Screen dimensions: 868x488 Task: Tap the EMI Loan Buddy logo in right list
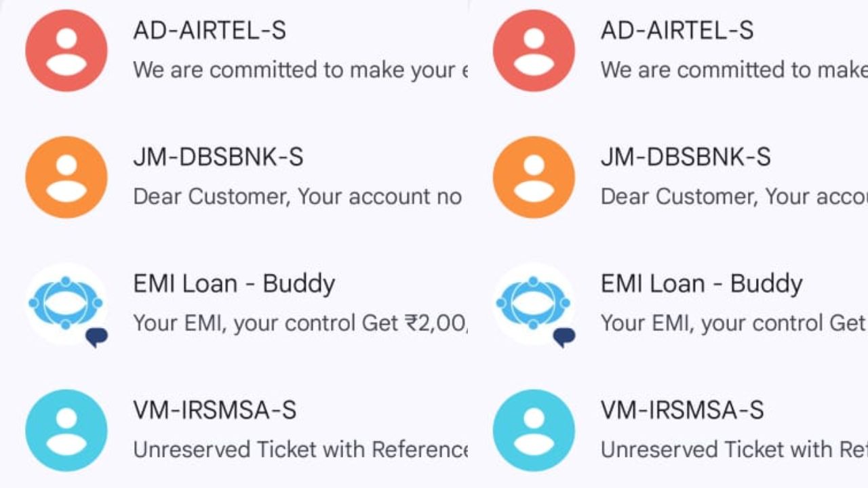click(x=534, y=304)
